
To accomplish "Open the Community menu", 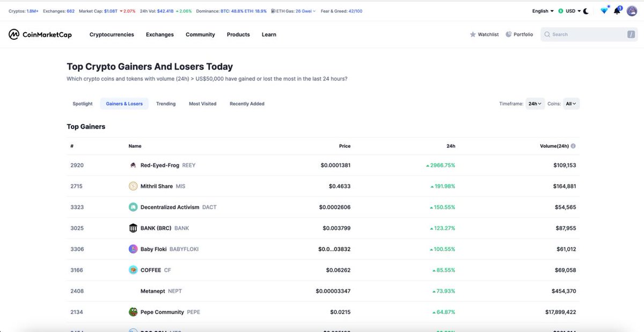I will (x=200, y=34).
